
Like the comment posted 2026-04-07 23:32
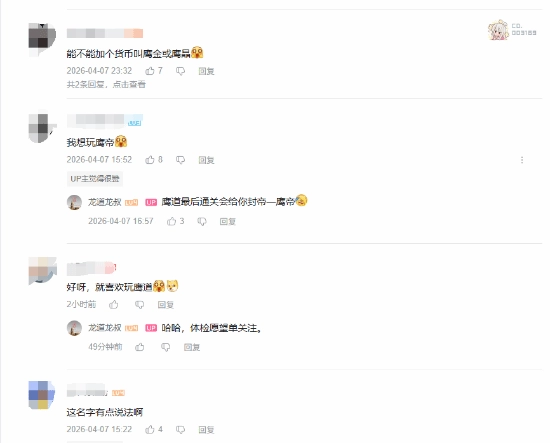coord(150,71)
